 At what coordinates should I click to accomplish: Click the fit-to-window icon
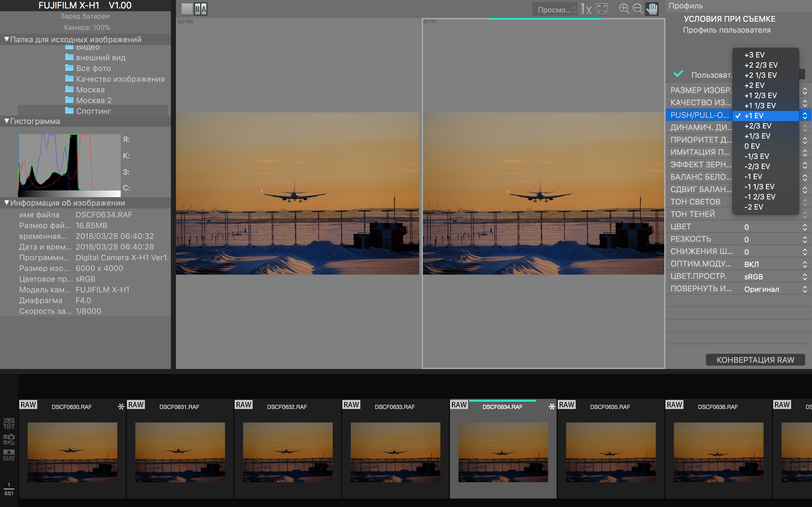[x=602, y=9]
